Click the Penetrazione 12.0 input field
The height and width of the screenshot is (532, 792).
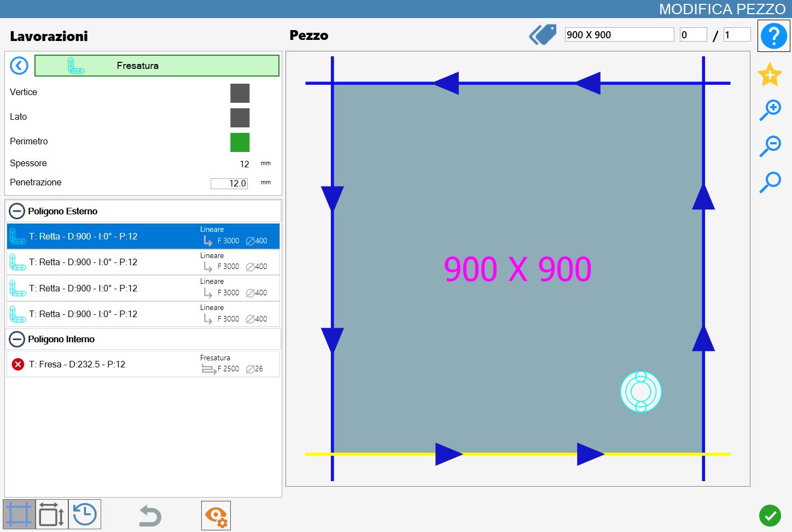coord(229,183)
